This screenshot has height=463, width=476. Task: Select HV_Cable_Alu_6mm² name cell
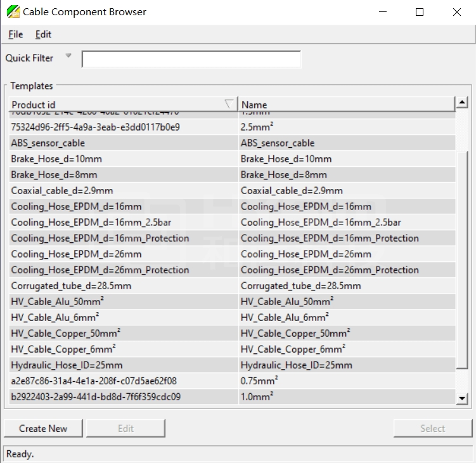347,317
